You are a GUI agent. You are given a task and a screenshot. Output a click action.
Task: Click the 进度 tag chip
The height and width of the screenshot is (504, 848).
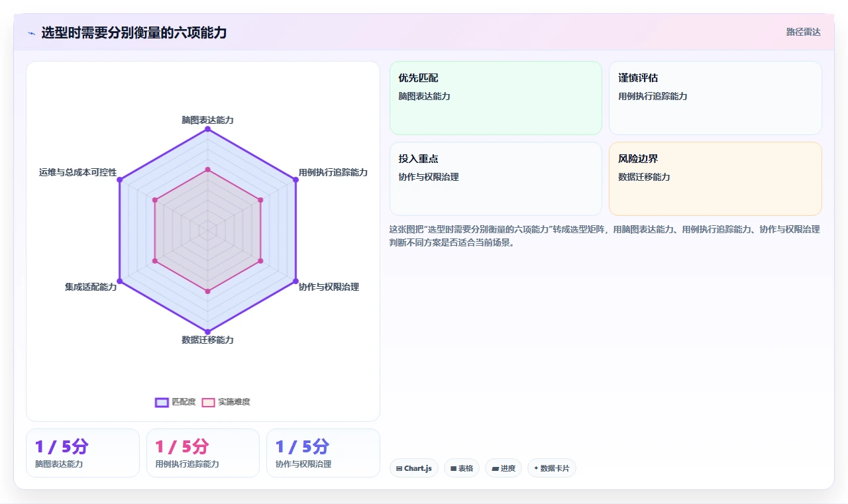(503, 468)
